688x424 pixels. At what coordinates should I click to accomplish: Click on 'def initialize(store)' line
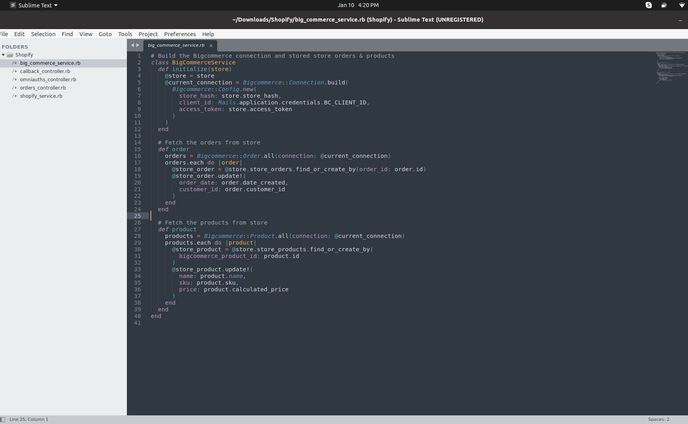pos(195,69)
